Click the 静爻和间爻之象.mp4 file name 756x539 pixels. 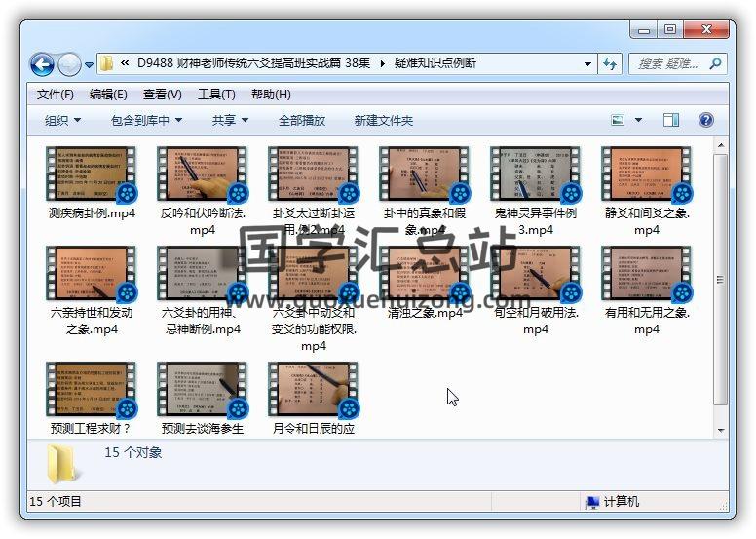point(647,221)
